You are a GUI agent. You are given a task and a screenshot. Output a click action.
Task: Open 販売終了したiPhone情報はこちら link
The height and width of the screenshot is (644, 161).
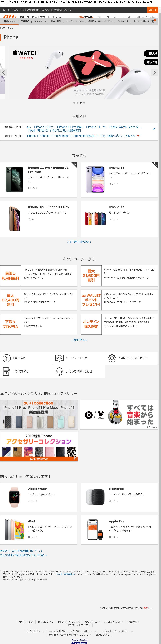21,551
